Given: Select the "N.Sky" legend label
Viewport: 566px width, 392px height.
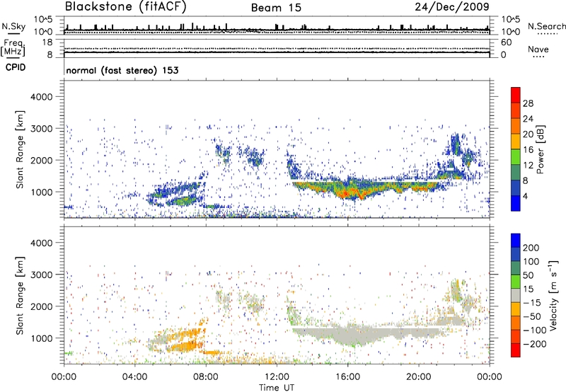Looking at the screenshot, I should pyautogui.click(x=13, y=26).
